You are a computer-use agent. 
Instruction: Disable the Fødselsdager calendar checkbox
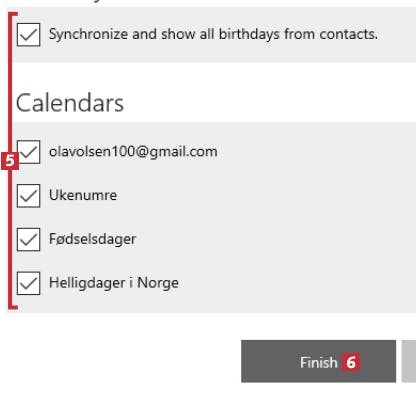coord(29,239)
